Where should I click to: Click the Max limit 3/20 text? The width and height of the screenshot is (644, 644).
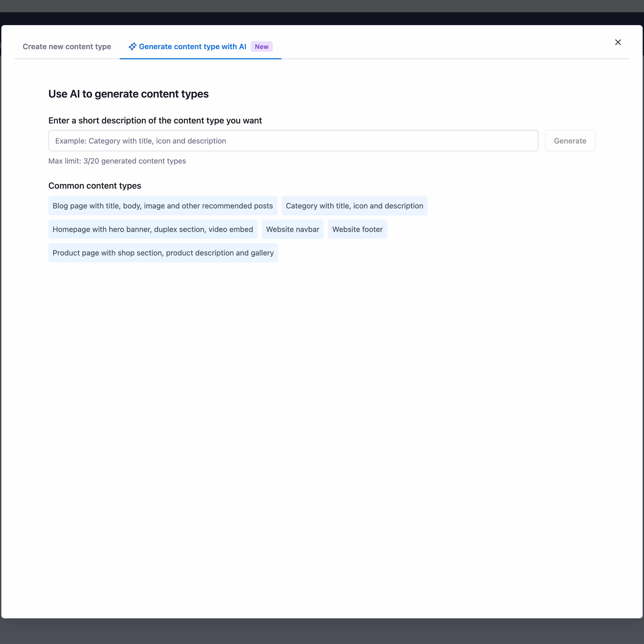click(x=117, y=161)
